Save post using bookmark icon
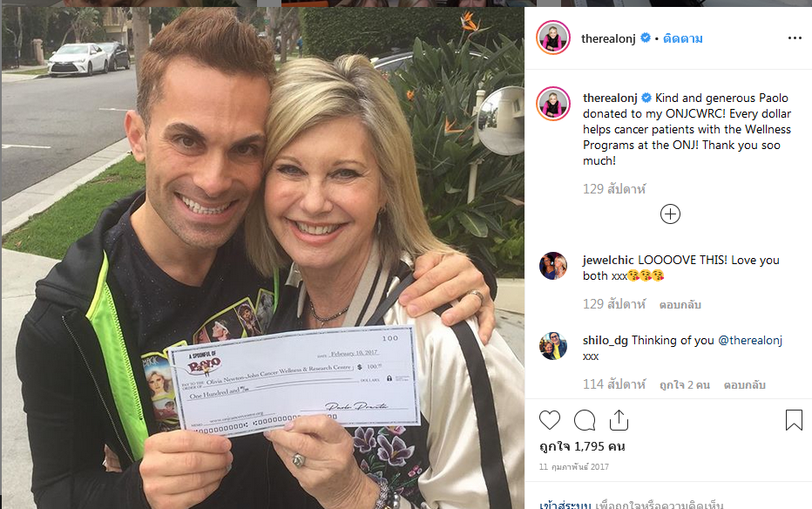This screenshot has width=812, height=509. (x=794, y=420)
